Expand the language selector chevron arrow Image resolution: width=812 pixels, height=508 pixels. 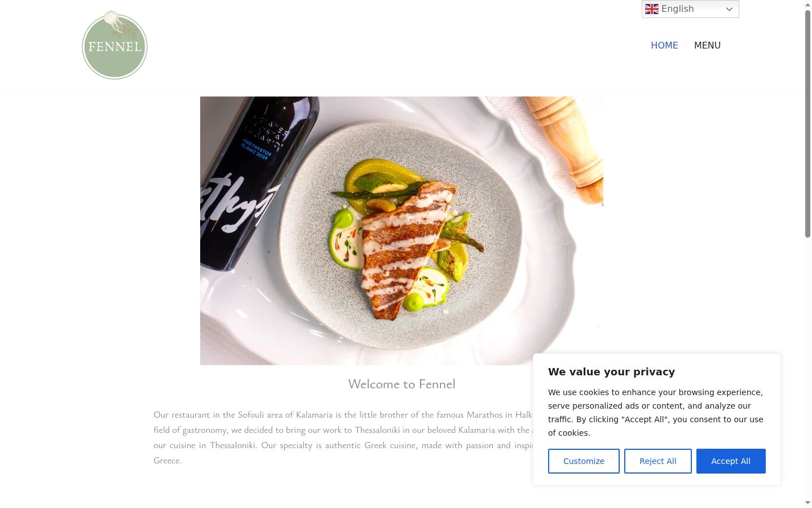pos(729,9)
